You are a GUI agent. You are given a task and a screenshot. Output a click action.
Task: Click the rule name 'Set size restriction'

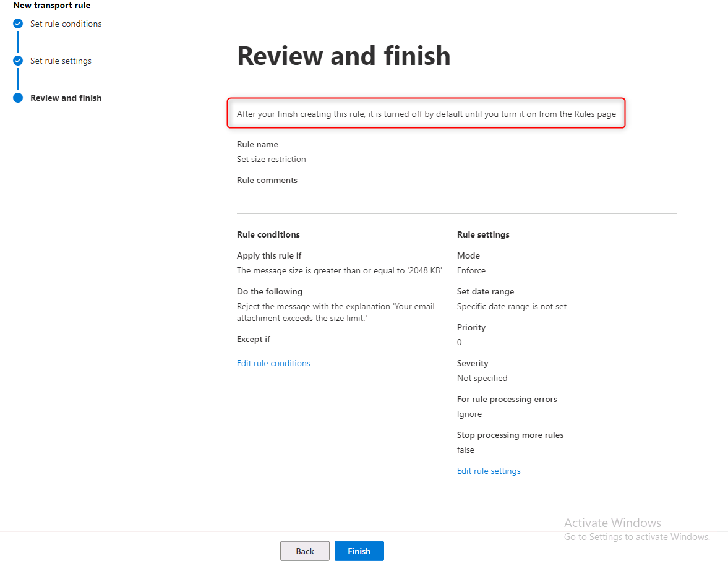pos(271,160)
